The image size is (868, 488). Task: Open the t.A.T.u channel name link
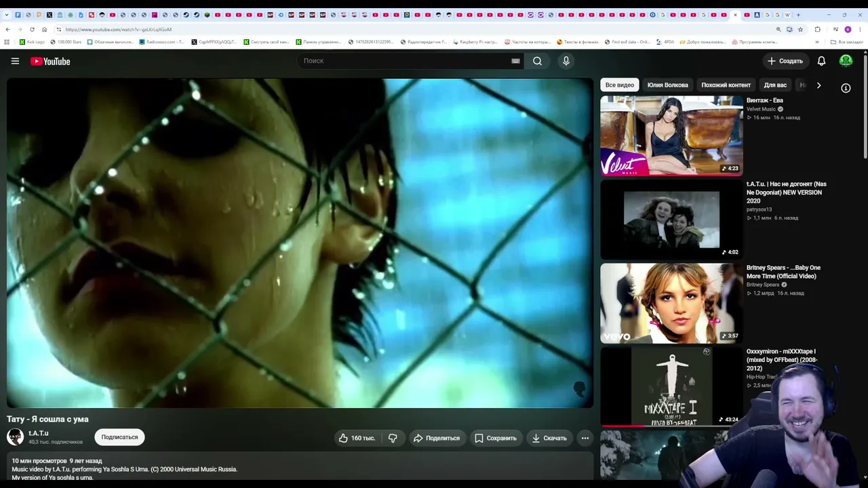(39, 433)
